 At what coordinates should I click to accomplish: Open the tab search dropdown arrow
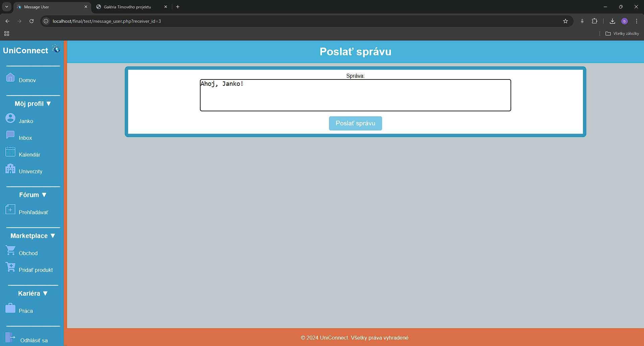coord(7,7)
